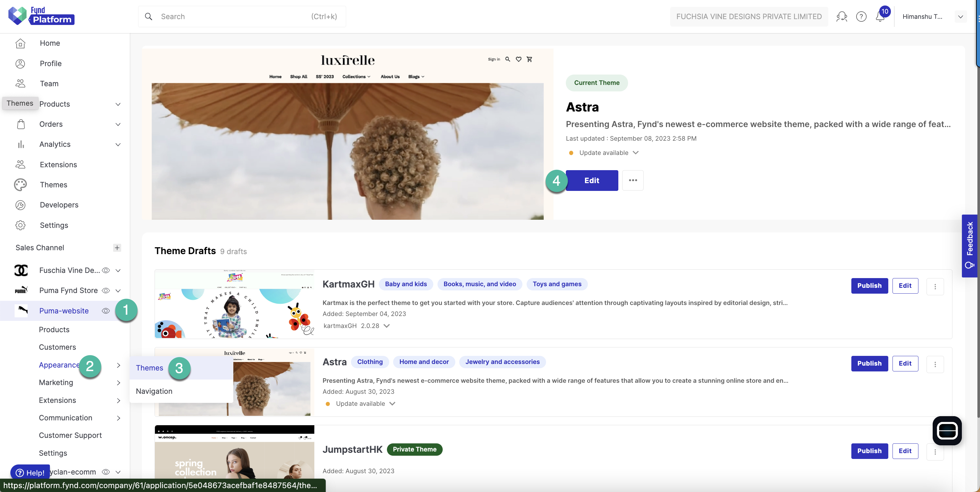This screenshot has width=980, height=492.
Task: Open the chat widget icon
Action: tap(947, 430)
